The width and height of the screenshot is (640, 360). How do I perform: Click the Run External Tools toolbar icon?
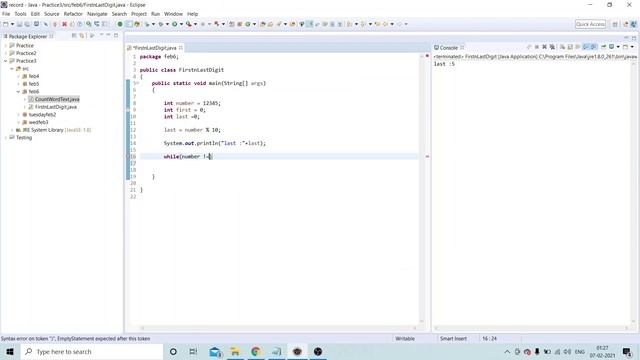(189, 24)
